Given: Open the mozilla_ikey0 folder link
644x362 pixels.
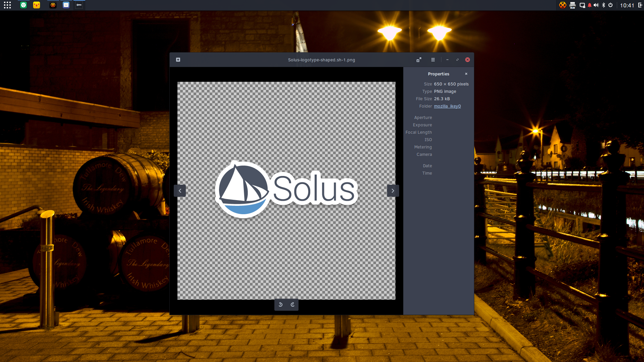Looking at the screenshot, I should 447,106.
